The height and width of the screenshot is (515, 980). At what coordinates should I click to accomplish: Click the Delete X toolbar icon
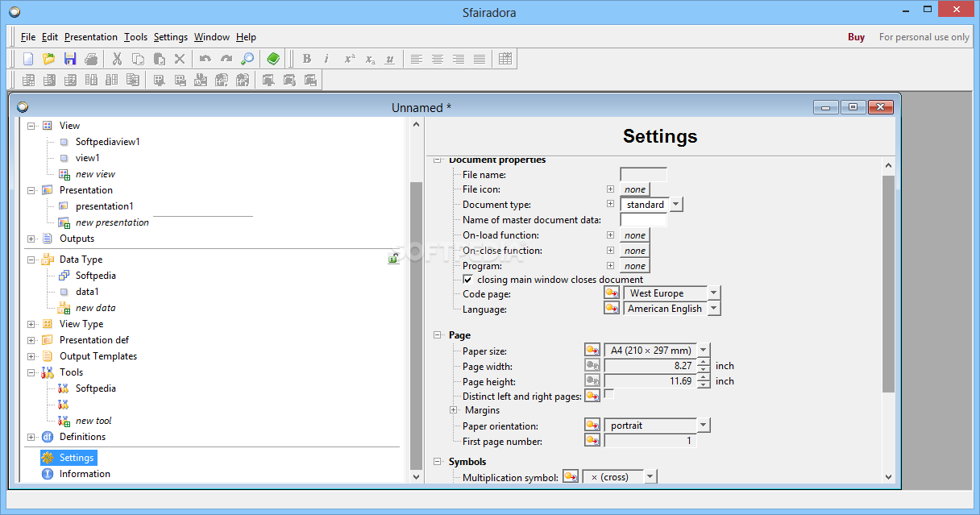coord(180,59)
